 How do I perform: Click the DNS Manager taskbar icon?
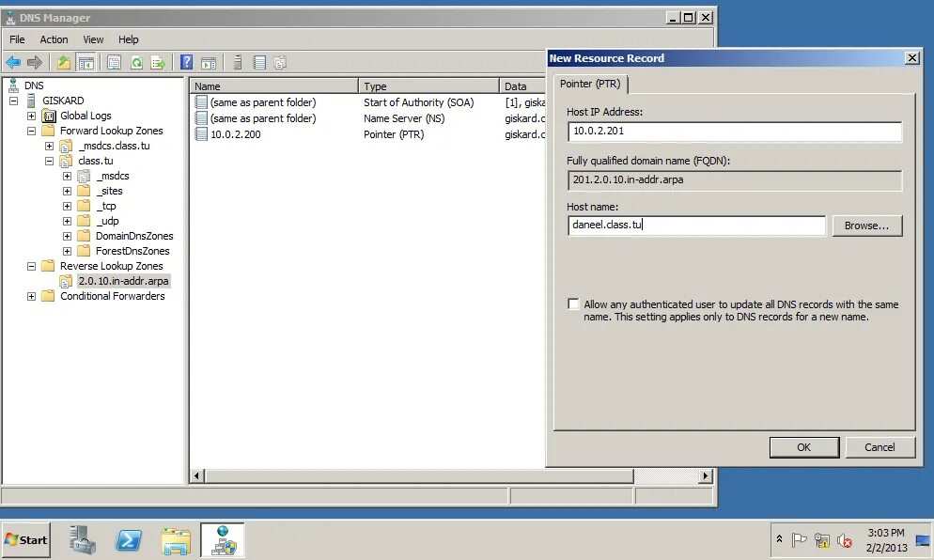point(223,539)
